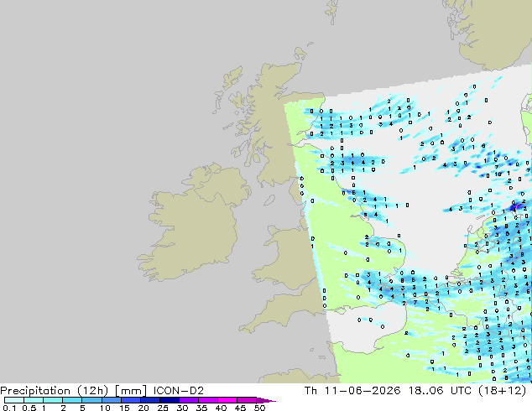Viewport: 532px width, 411px height.
Task: Click the purple arrow end of the legend
Action: click(x=266, y=400)
